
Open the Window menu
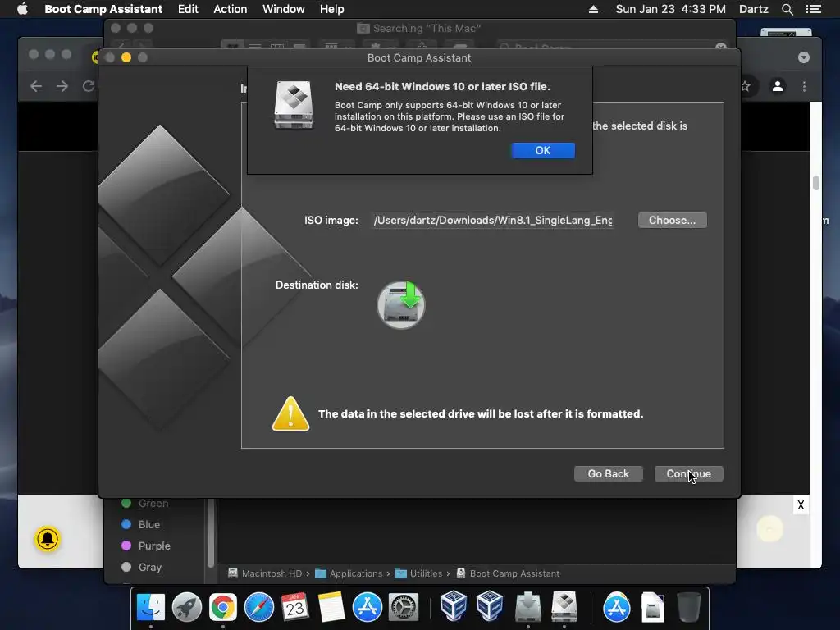coord(283,9)
